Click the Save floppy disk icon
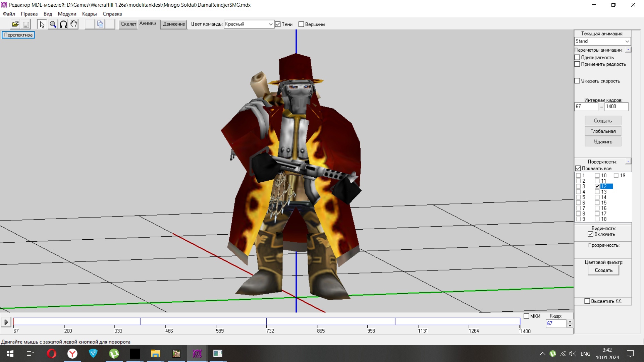The image size is (644, 362). click(x=26, y=24)
